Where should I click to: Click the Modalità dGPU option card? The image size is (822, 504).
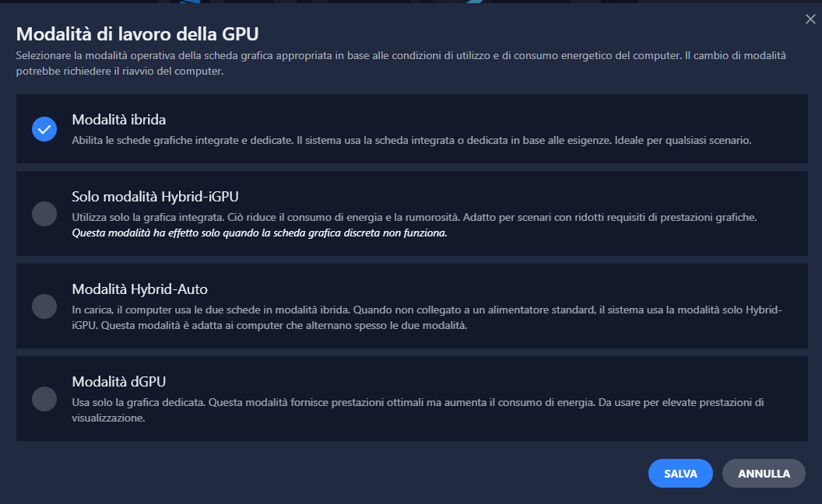coord(411,398)
